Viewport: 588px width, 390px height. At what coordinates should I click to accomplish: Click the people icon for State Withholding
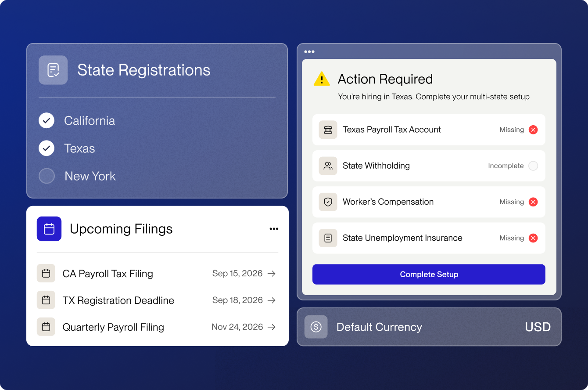[328, 166]
